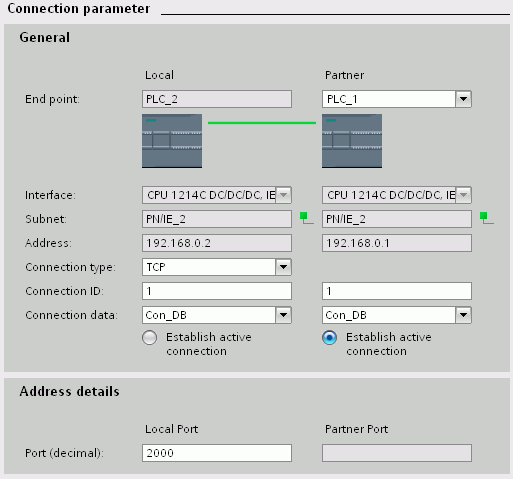Click the partner PLC_1 device image
The image size is (513, 479).
[x=352, y=141]
